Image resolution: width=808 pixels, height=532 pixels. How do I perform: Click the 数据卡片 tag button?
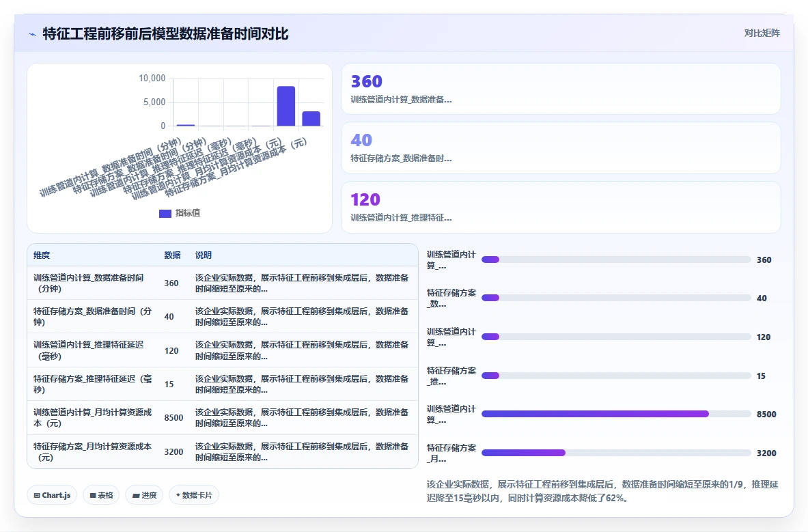pyautogui.click(x=194, y=495)
